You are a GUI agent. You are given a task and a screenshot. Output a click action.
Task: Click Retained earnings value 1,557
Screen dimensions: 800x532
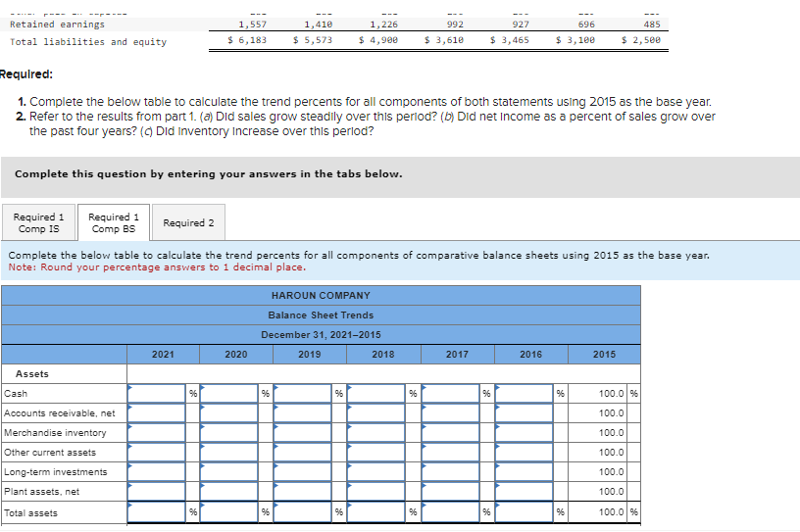253,24
